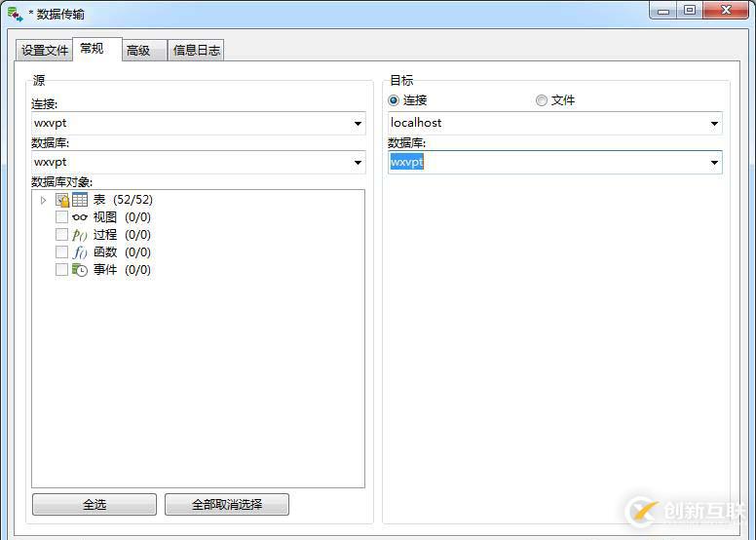Screen dimensions: 756x540
Task: Select the 过程 (0/0) tree row label
Action: [x=122, y=235]
